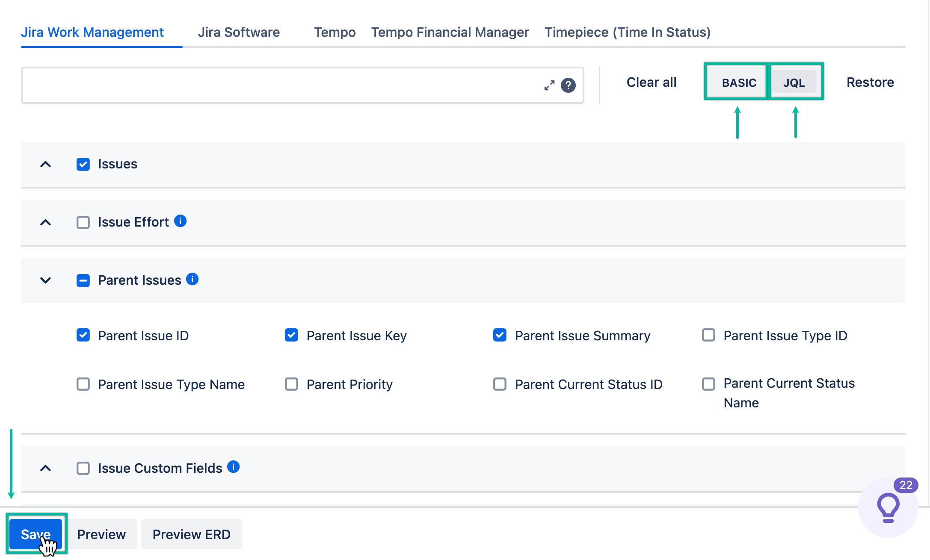Click the info icon next to Issue Effort
This screenshot has height=560, width=930.
pyautogui.click(x=180, y=221)
